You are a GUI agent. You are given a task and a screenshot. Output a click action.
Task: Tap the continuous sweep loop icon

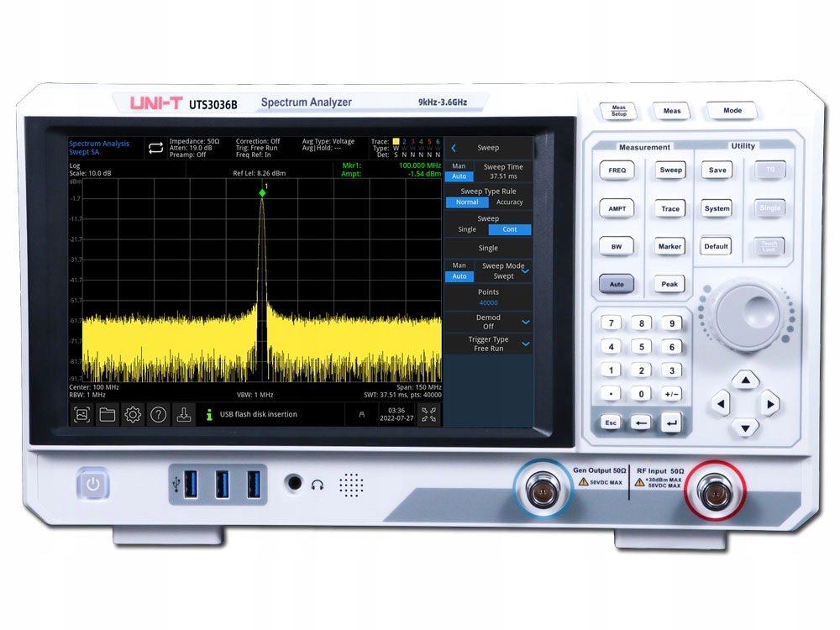pyautogui.click(x=156, y=148)
